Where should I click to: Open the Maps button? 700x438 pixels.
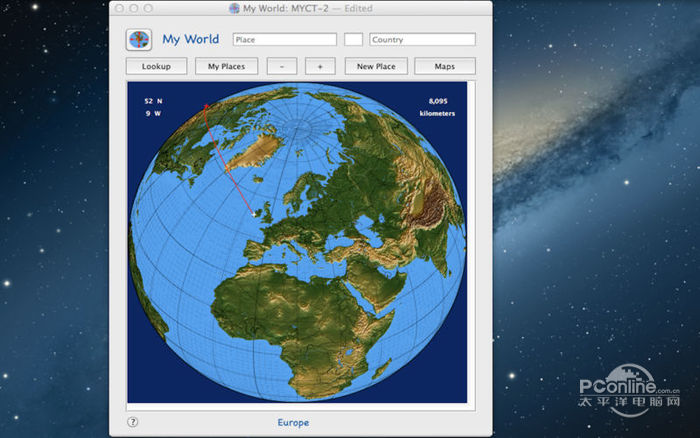tap(445, 66)
